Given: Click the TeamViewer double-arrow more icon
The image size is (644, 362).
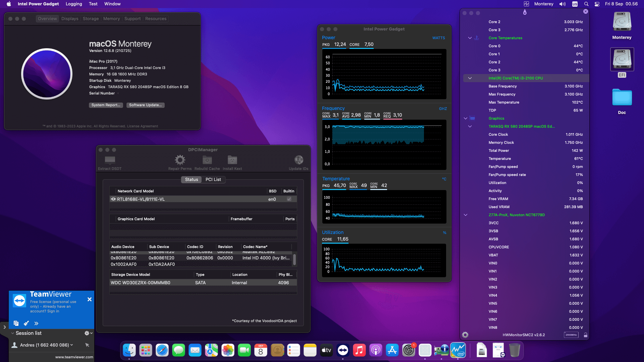Looking at the screenshot, I should 36,323.
